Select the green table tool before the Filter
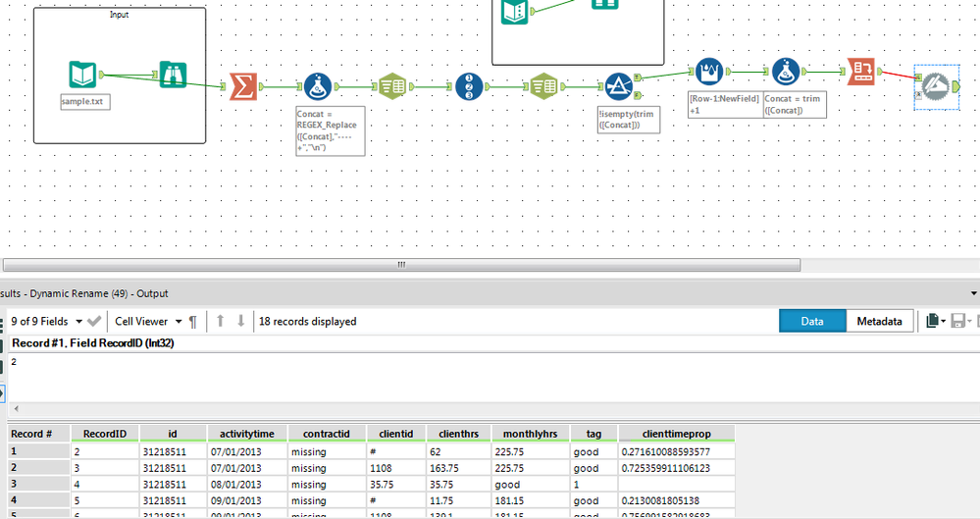 coord(543,87)
